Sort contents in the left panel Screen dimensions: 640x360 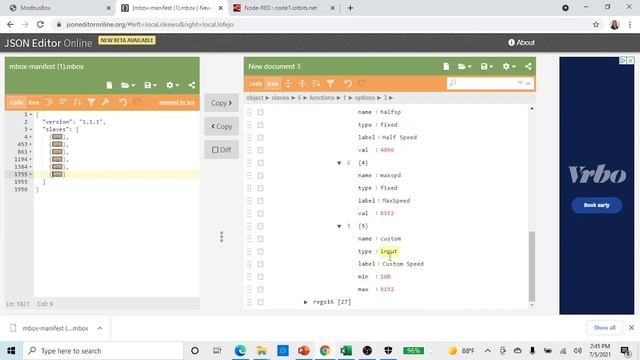[77, 102]
